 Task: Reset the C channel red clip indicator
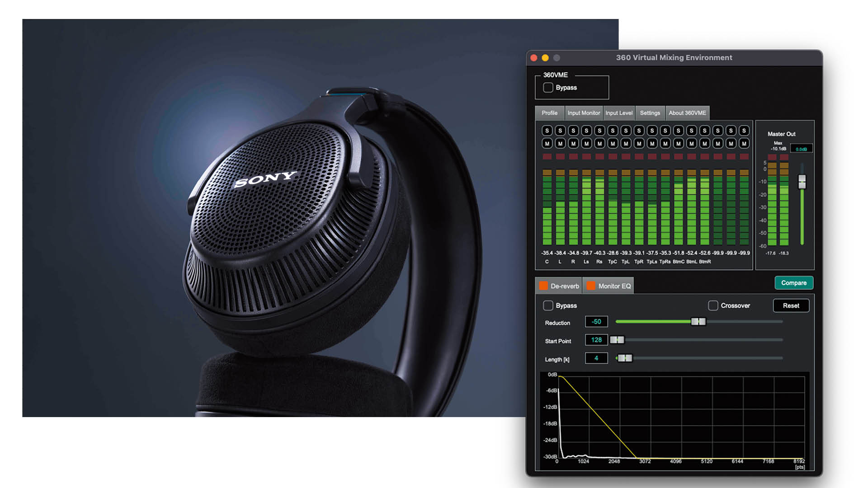click(547, 156)
